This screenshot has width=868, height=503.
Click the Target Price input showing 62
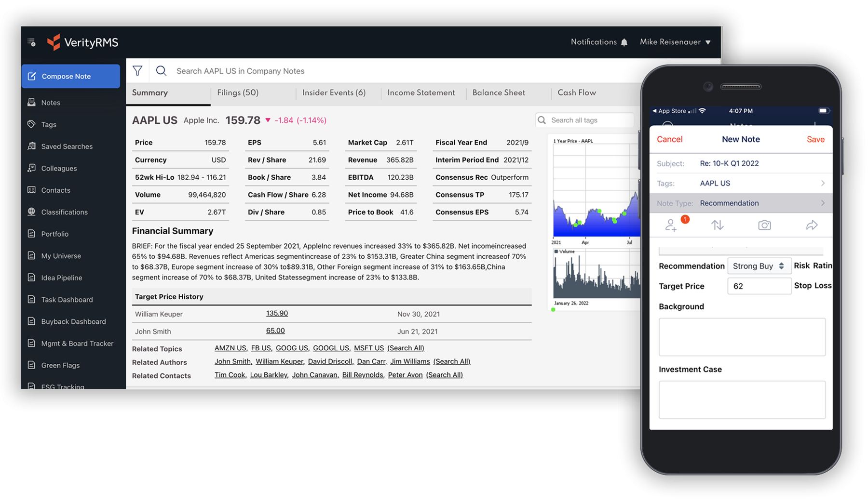[759, 286]
